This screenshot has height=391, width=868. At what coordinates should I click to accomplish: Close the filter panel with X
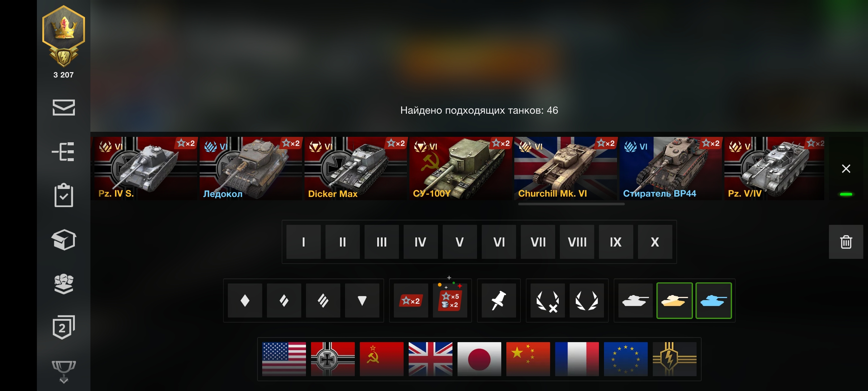point(846,169)
